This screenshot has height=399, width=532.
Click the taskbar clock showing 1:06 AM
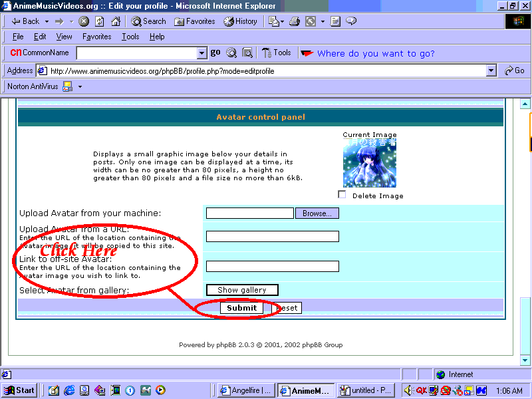[x=509, y=391]
